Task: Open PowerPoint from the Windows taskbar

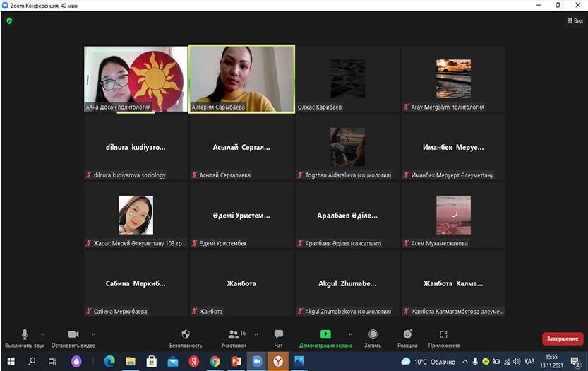Action: point(236,361)
